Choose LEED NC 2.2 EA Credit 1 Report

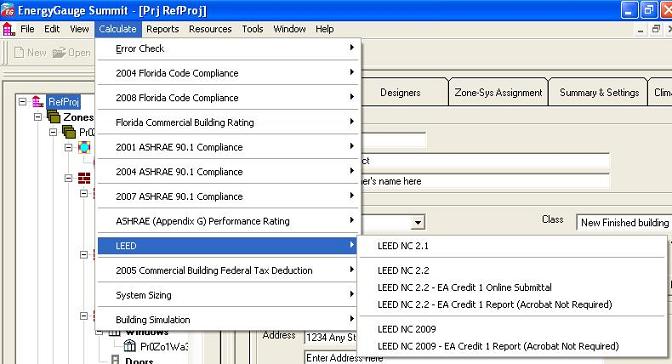512,304
